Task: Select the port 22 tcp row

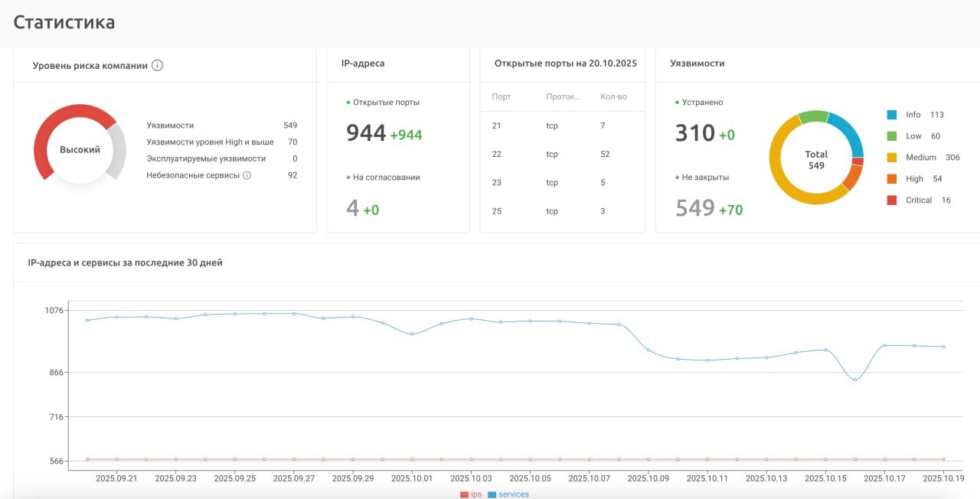Action: pyautogui.click(x=563, y=154)
